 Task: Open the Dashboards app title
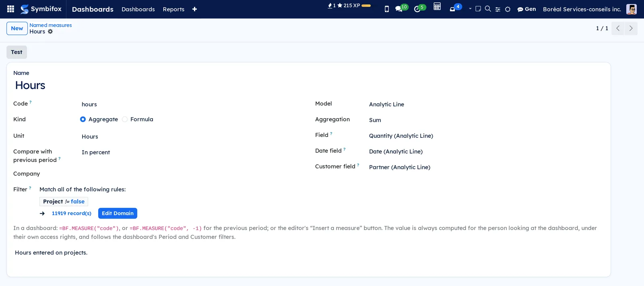tap(93, 9)
